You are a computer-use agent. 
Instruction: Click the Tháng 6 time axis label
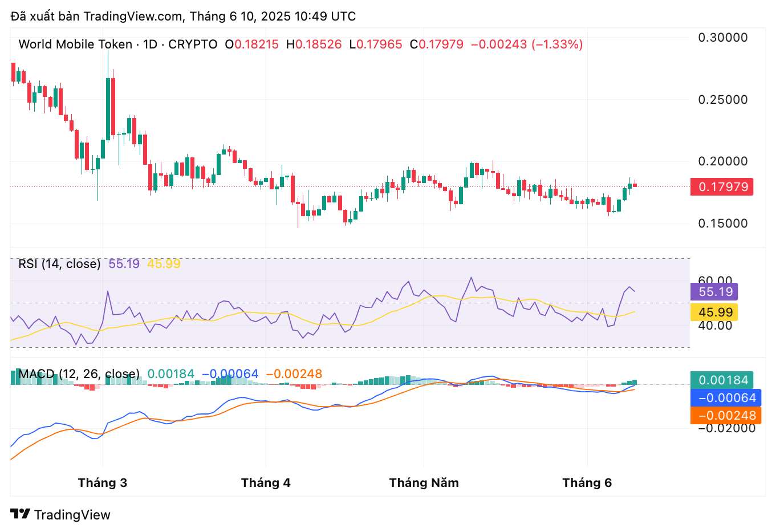coord(587,483)
